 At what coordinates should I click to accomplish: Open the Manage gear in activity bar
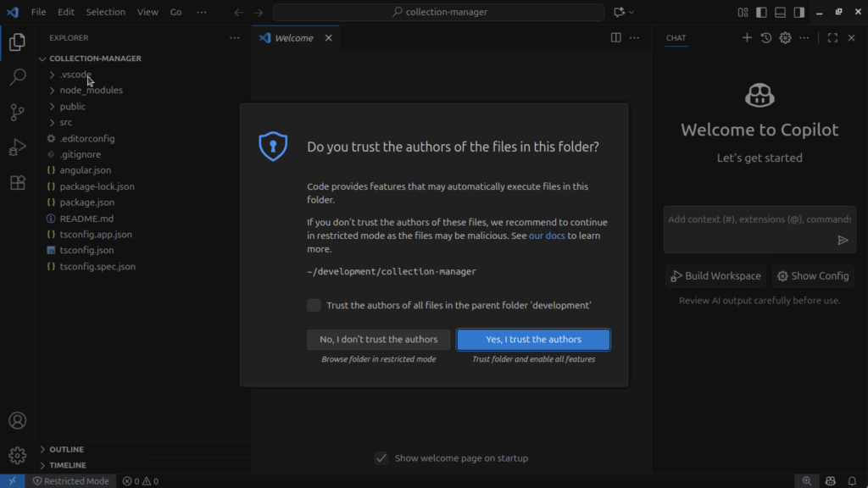point(17,456)
